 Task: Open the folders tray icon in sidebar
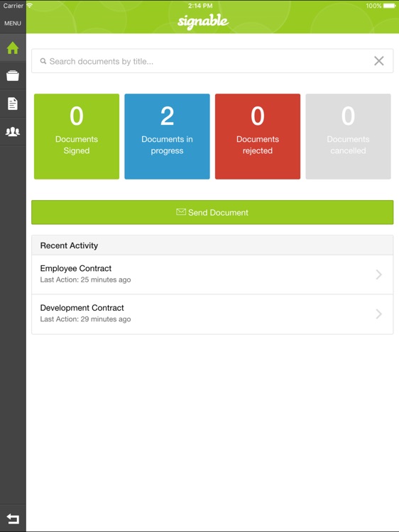[x=13, y=75]
